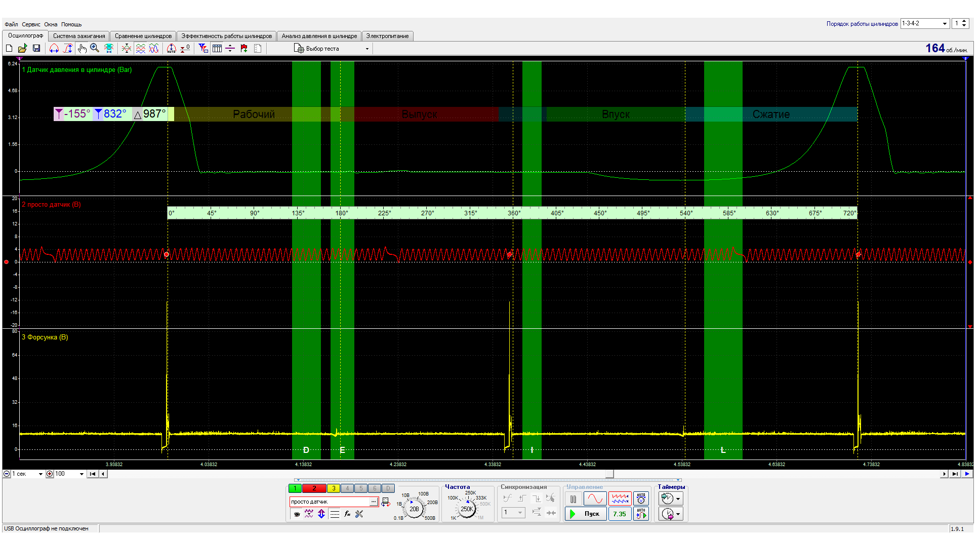Jump to the end with the timeline last button

[955, 474]
